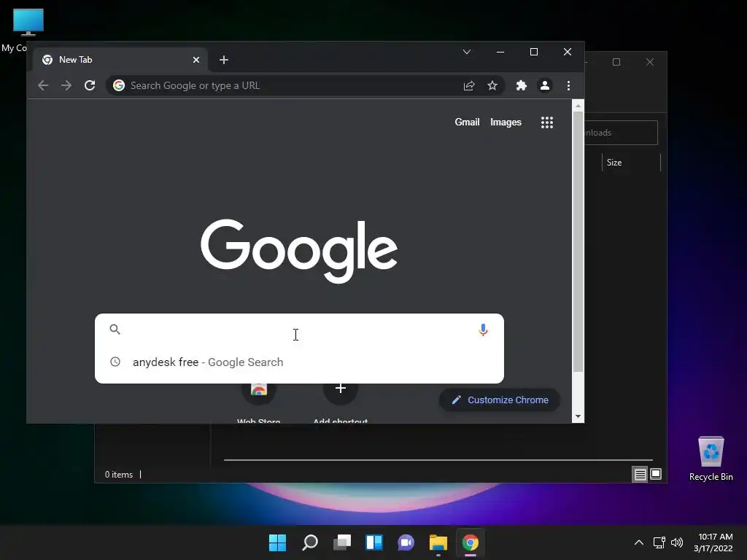The width and height of the screenshot is (747, 560).
Task: Open File Explorer from the taskbar
Action: tap(438, 542)
